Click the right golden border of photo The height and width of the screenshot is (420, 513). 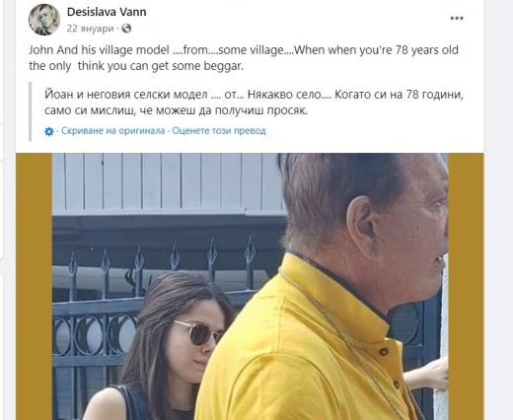(x=466, y=286)
